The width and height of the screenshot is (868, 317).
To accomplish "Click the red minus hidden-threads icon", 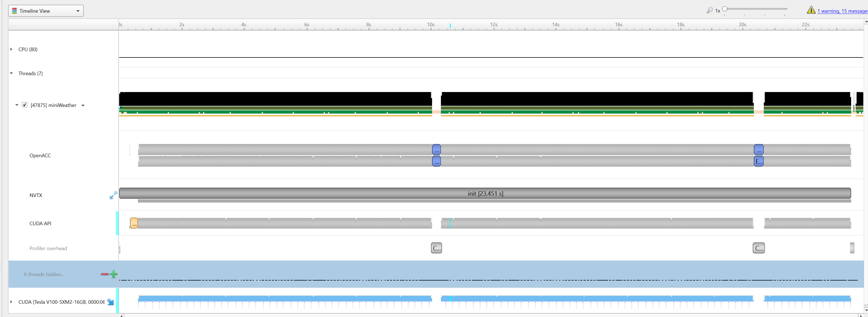I will (x=104, y=274).
